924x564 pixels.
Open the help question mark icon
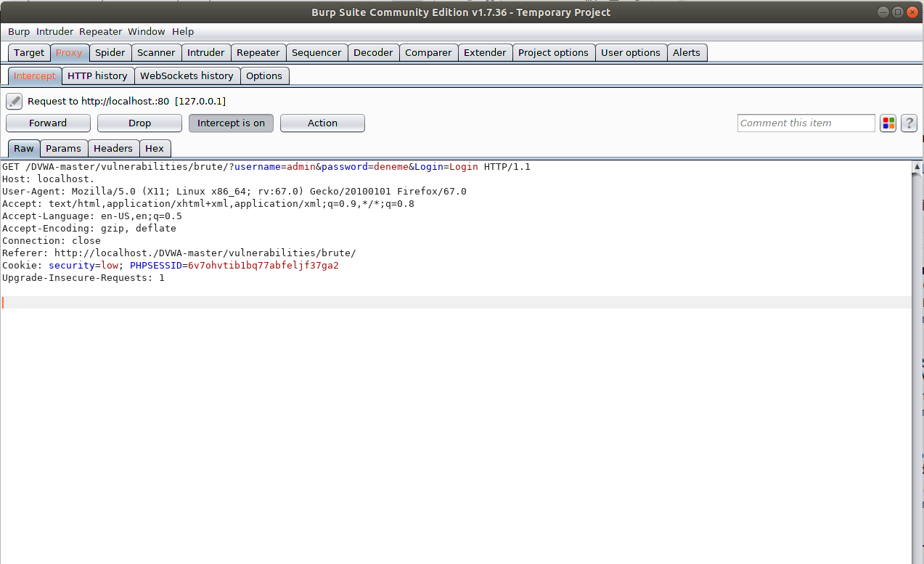[x=909, y=123]
